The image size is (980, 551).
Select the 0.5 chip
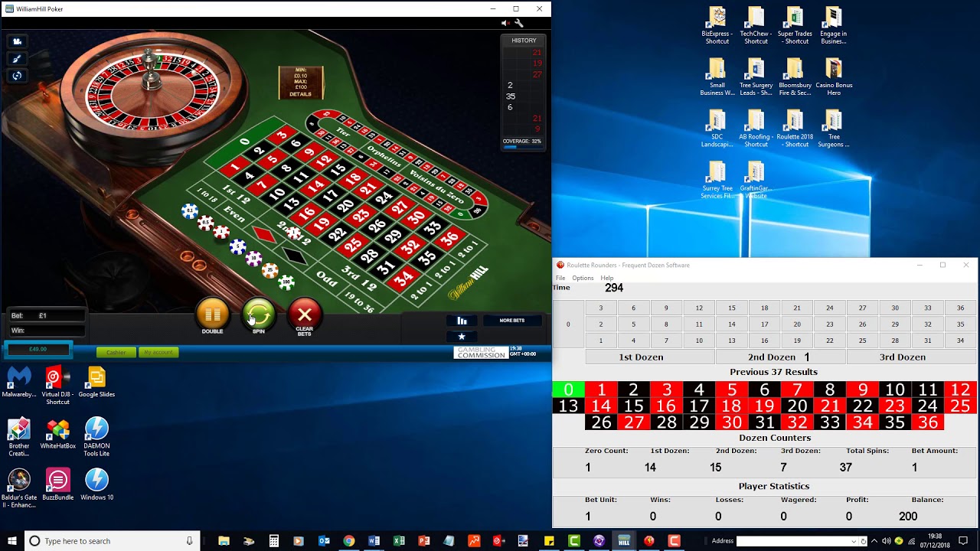click(x=205, y=223)
